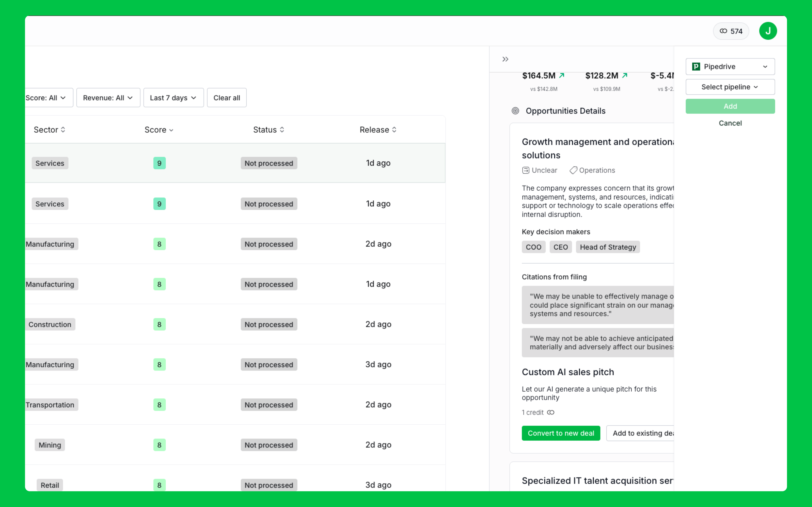
Task: Click the Clear all filters button
Action: point(226,98)
